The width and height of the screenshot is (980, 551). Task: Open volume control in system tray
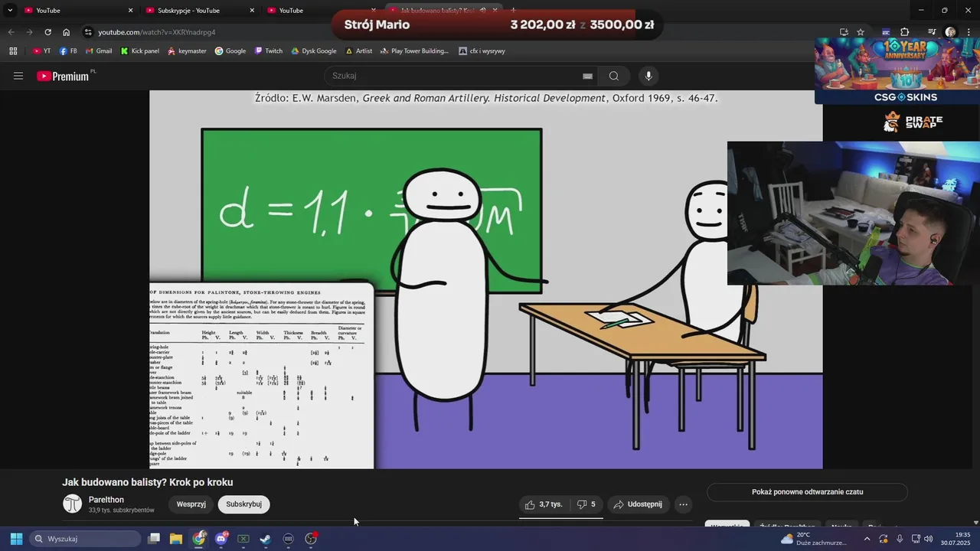[x=929, y=539]
